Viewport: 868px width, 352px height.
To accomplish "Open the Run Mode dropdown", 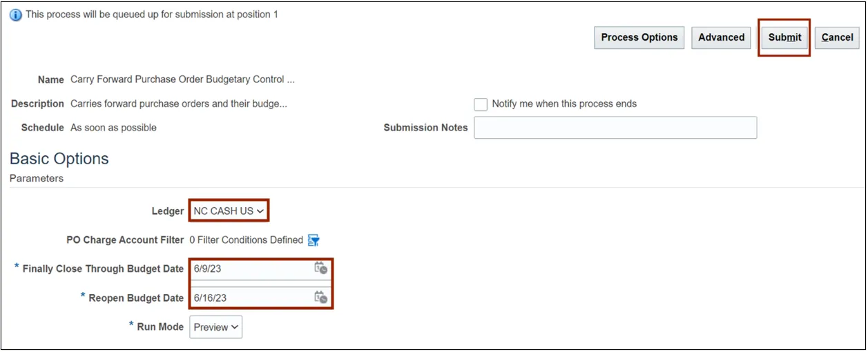I will [x=215, y=327].
